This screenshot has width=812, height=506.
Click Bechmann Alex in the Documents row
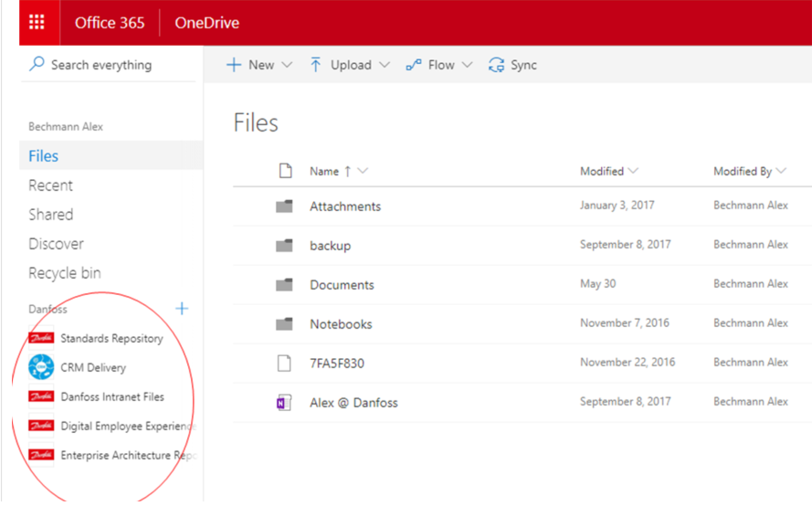(751, 284)
